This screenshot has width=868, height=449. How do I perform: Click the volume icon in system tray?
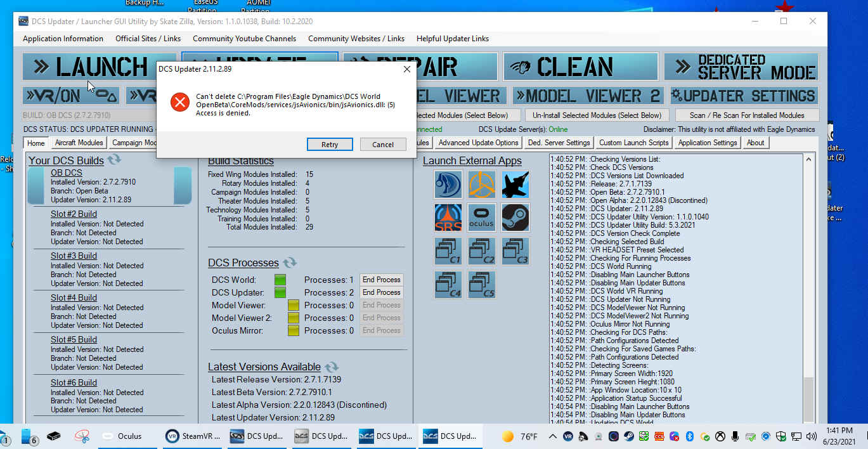[x=812, y=436]
